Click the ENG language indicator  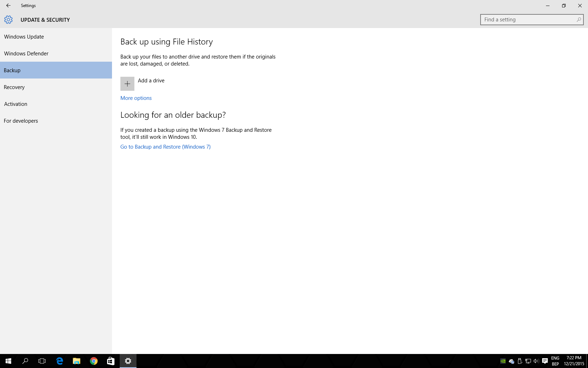click(555, 358)
